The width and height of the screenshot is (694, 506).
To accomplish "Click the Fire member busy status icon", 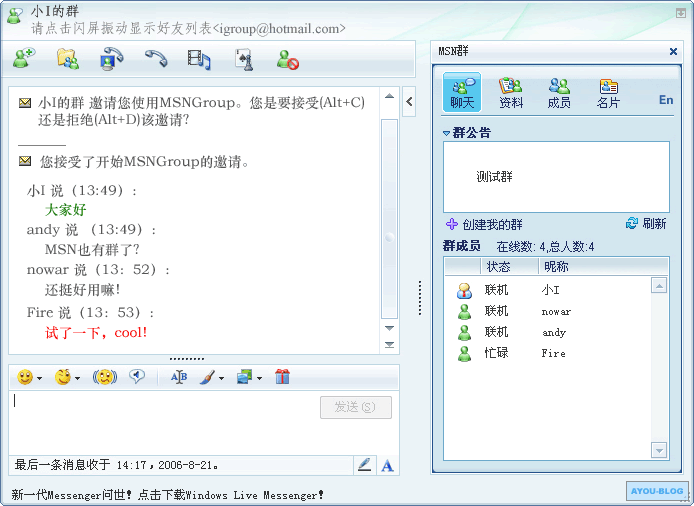I will (464, 353).
